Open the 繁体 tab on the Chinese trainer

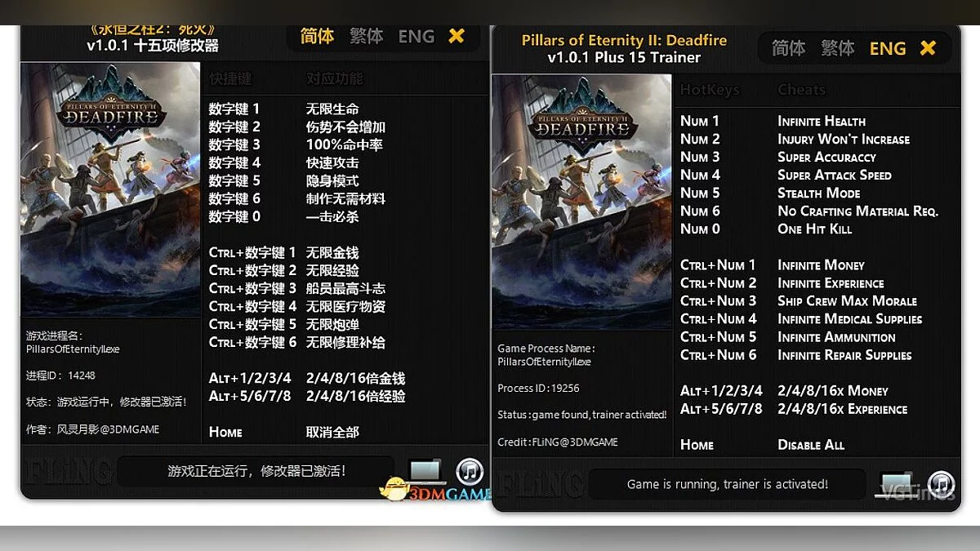pos(366,36)
